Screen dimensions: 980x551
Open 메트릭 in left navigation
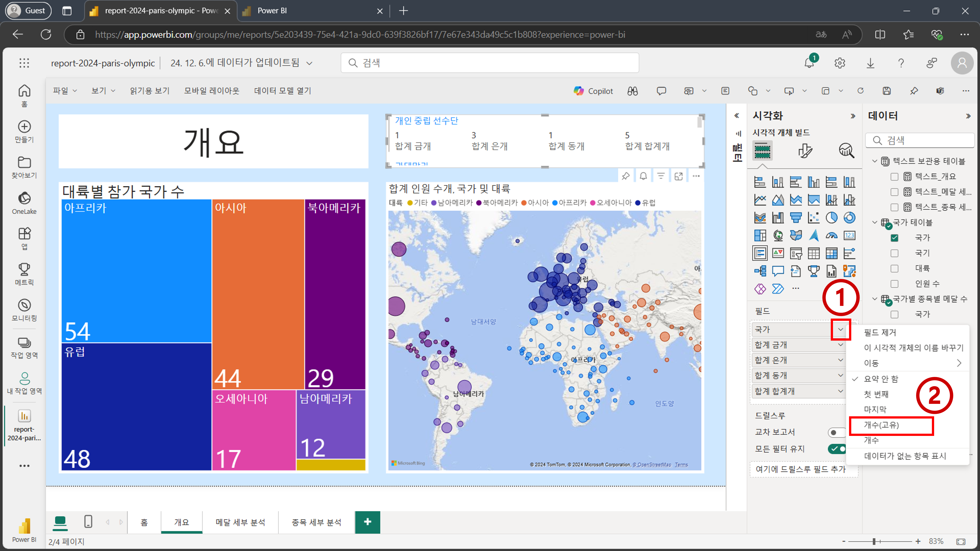[24, 274]
